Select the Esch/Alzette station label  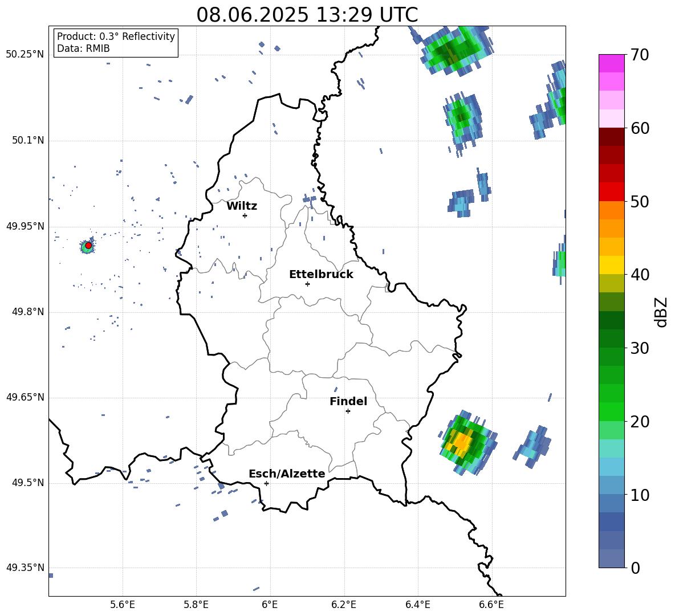[x=287, y=474]
